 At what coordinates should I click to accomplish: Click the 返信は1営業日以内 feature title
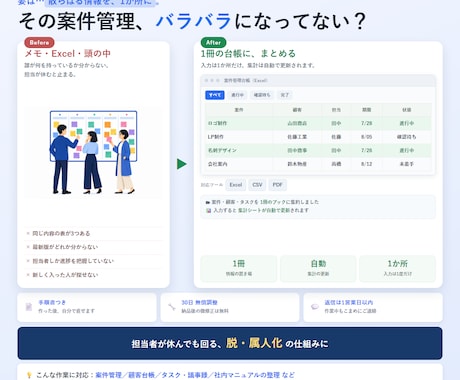tap(349, 302)
